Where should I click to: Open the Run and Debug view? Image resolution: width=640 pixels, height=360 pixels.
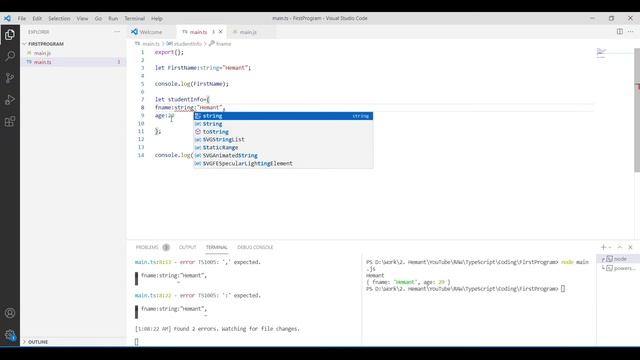coord(10,100)
